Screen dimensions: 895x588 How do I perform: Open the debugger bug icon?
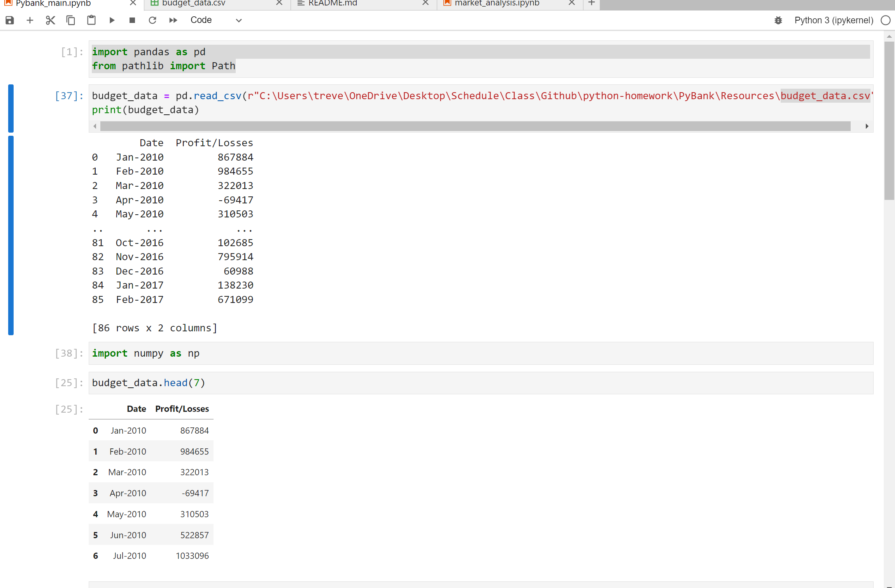[778, 20]
